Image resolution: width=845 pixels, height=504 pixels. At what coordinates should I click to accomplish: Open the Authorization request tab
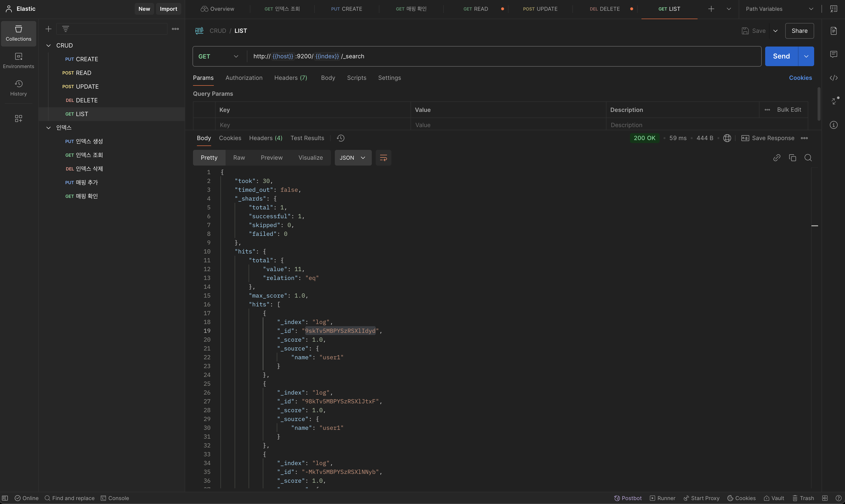(243, 78)
